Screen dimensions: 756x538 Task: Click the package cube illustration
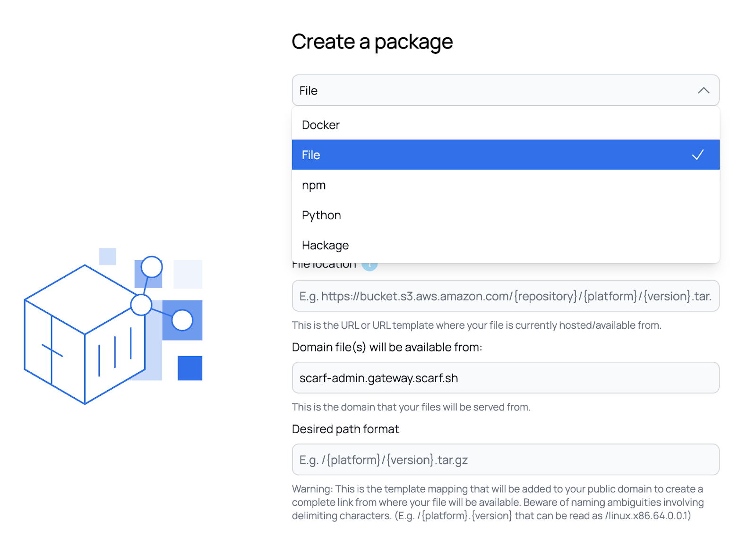pyautogui.click(x=84, y=334)
